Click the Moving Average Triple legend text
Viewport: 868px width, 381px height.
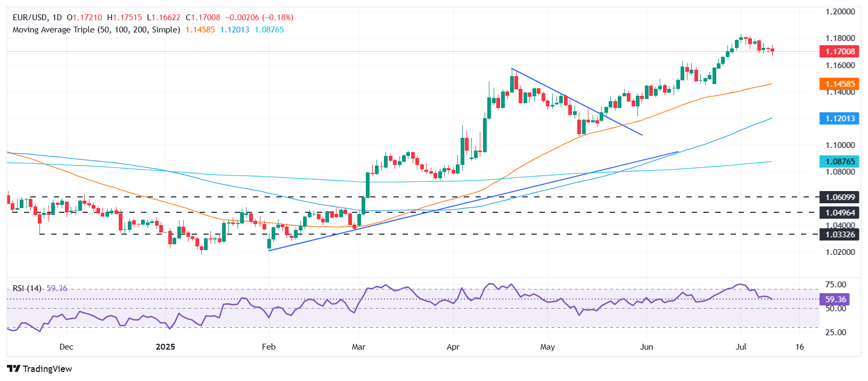click(x=96, y=30)
